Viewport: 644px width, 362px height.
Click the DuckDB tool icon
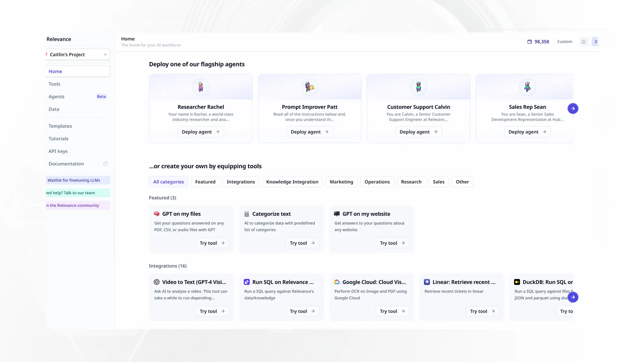coord(517,282)
